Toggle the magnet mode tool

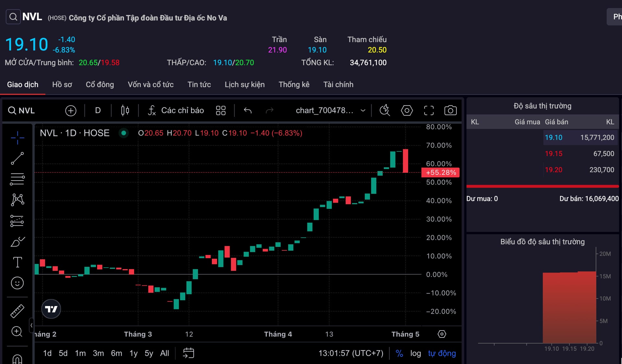pos(17,358)
